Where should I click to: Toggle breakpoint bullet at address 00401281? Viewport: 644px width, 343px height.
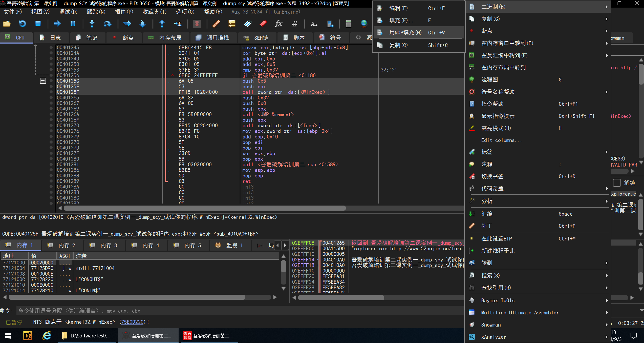point(51,164)
